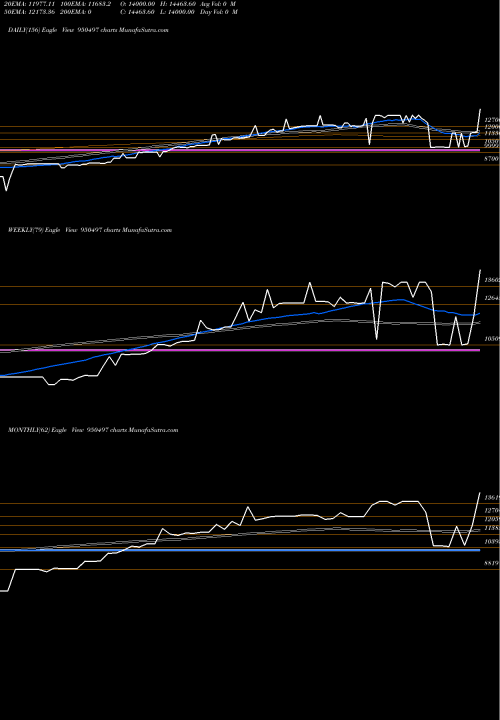
Task: Click the 1203 price label on monthly chart
Action: click(x=492, y=519)
